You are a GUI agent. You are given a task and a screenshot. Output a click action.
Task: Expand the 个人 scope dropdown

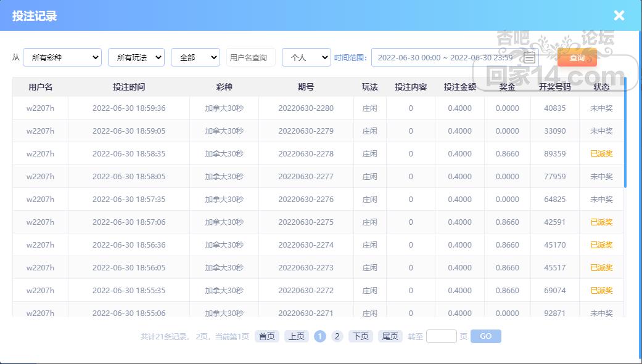[x=306, y=57]
